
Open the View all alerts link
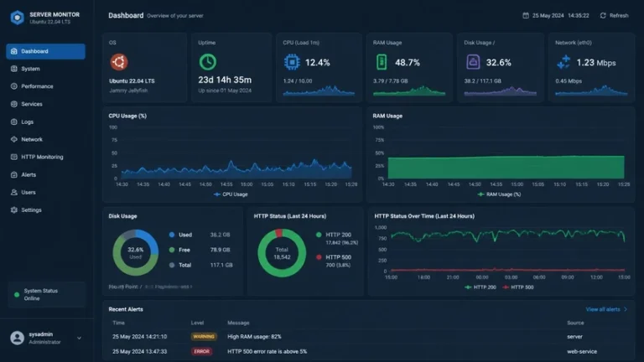(x=603, y=309)
